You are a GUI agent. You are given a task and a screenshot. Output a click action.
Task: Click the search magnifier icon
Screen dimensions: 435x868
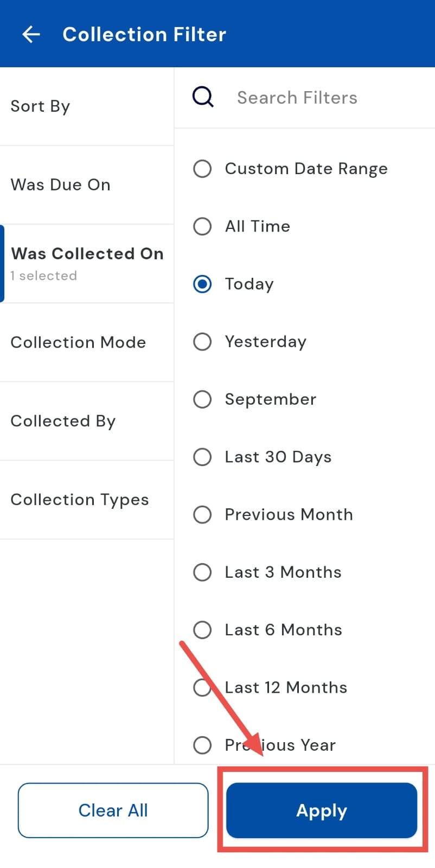203,98
